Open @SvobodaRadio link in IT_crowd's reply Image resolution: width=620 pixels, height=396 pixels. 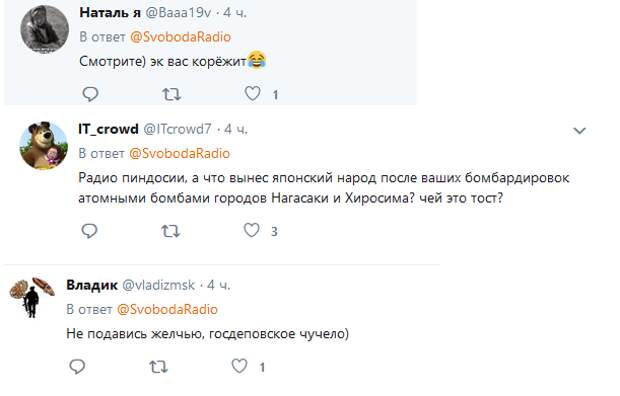pos(180,153)
